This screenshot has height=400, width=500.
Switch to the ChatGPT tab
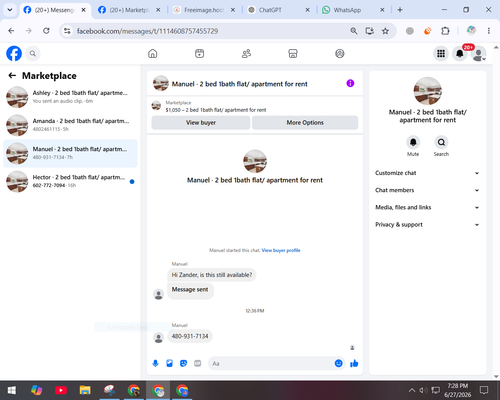coord(278,10)
